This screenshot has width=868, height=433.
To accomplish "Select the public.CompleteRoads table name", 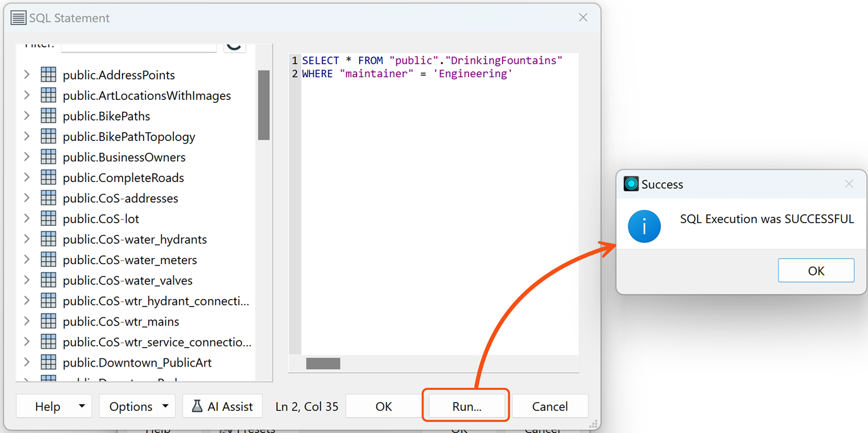I will click(123, 178).
